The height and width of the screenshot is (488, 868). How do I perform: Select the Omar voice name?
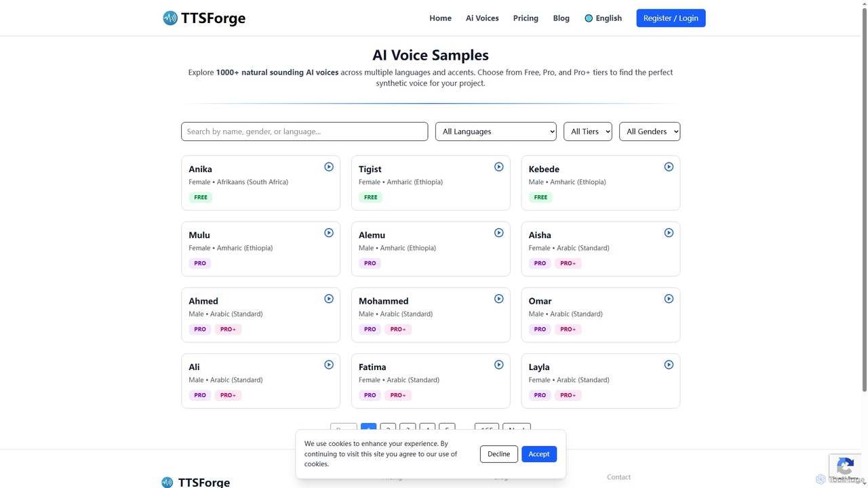coord(540,301)
